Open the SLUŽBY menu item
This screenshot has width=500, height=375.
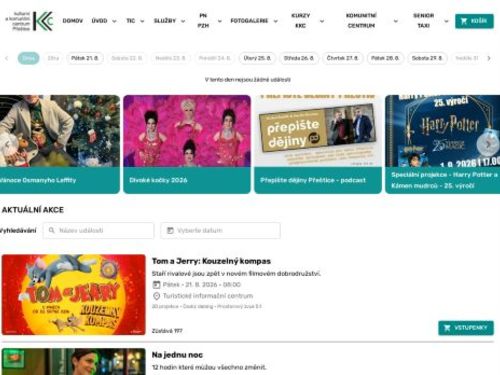pos(165,21)
